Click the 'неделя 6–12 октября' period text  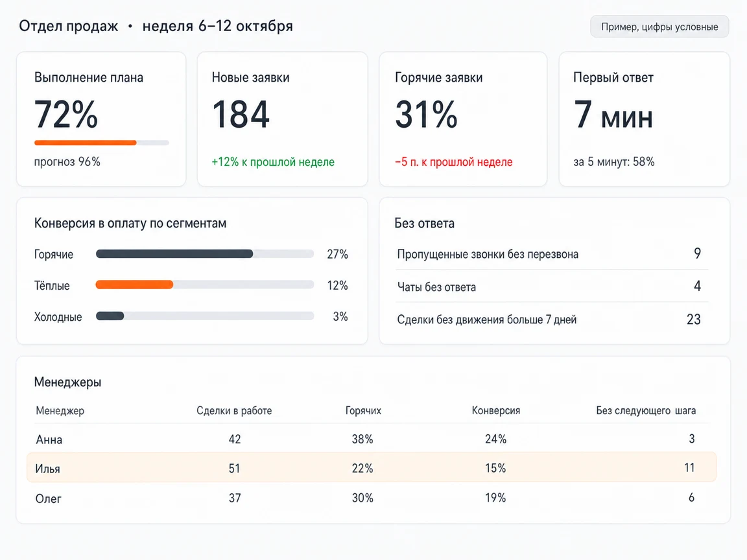[x=218, y=26]
